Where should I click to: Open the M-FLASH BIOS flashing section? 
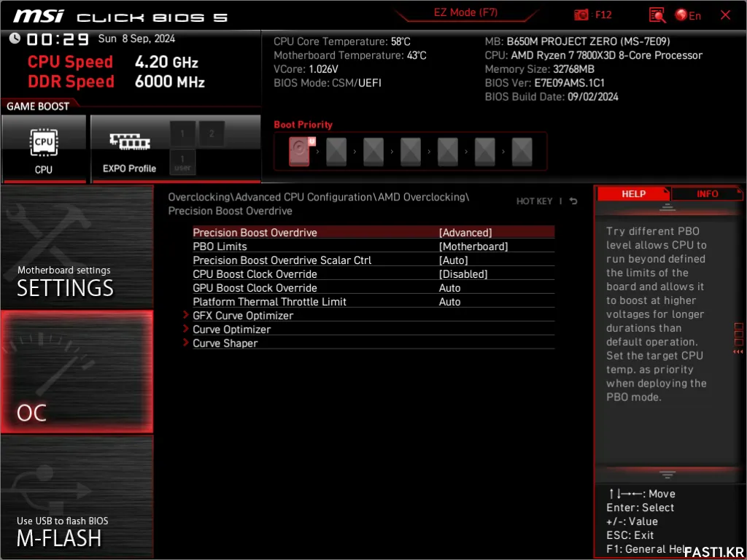click(77, 497)
